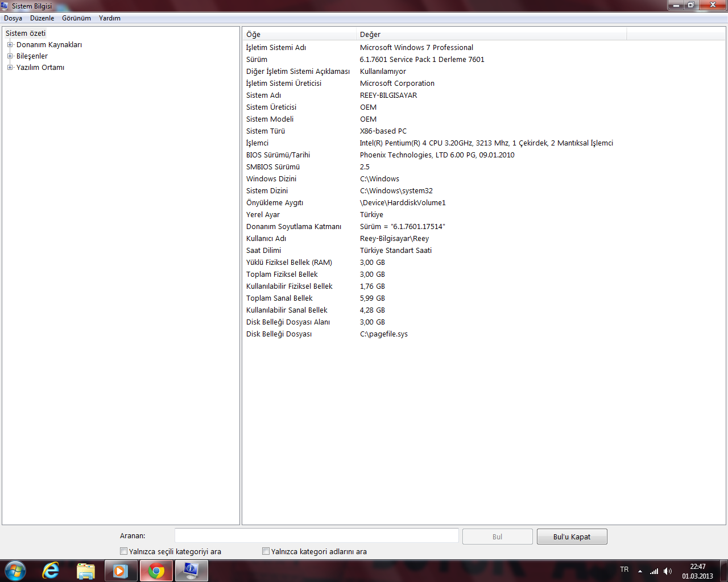
Task: Select the İşlemci row label
Action: [257, 143]
